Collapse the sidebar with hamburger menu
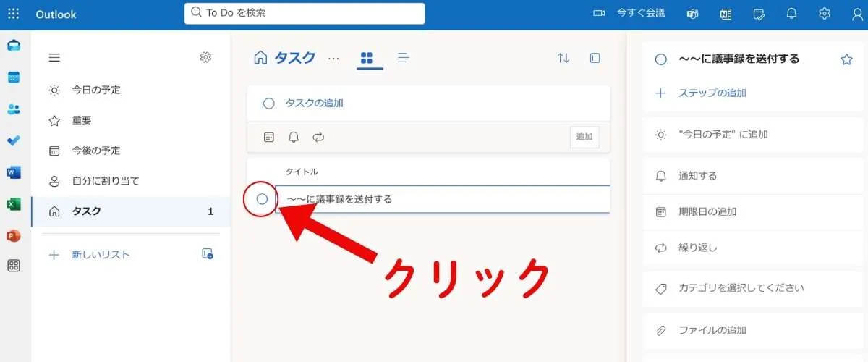868x362 pixels. [x=54, y=58]
